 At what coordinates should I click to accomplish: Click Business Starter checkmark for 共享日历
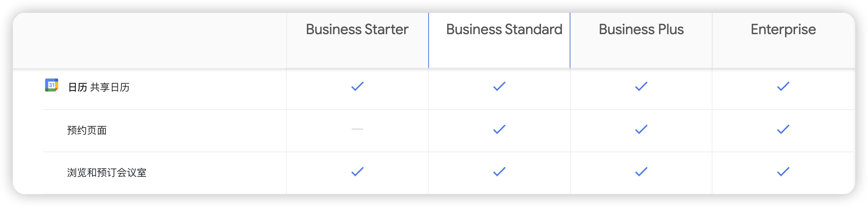click(x=357, y=86)
